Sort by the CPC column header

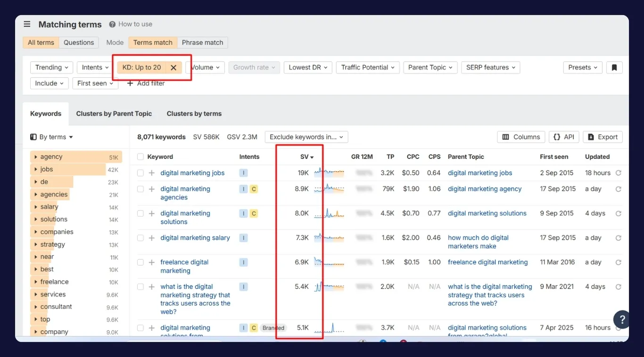[413, 157]
